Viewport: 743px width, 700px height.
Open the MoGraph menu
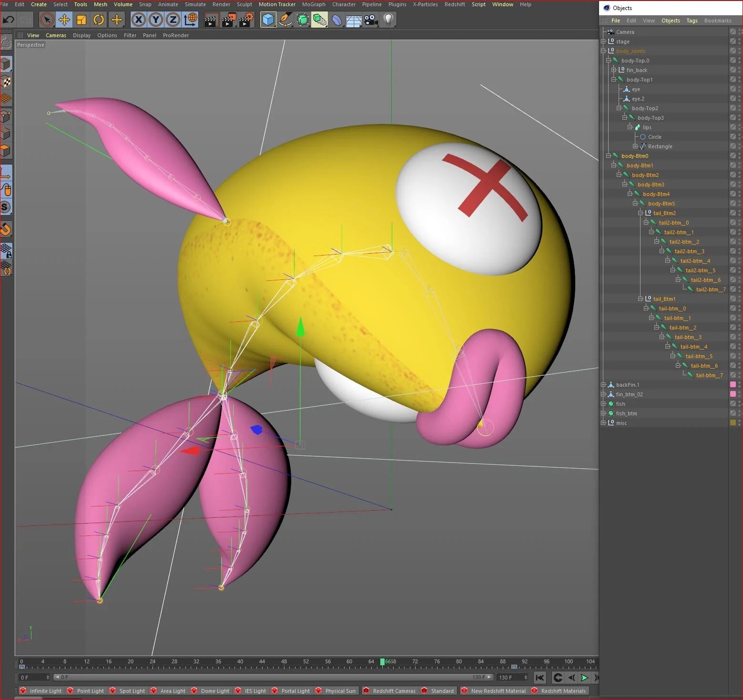click(x=314, y=4)
